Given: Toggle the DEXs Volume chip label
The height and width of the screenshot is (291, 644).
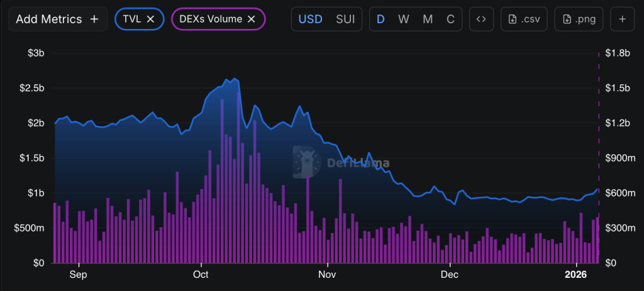Looking at the screenshot, I should point(211,19).
